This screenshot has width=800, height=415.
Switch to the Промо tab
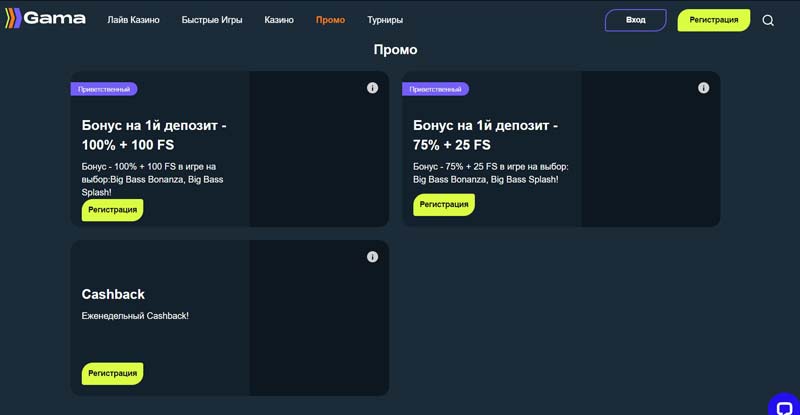coord(330,20)
